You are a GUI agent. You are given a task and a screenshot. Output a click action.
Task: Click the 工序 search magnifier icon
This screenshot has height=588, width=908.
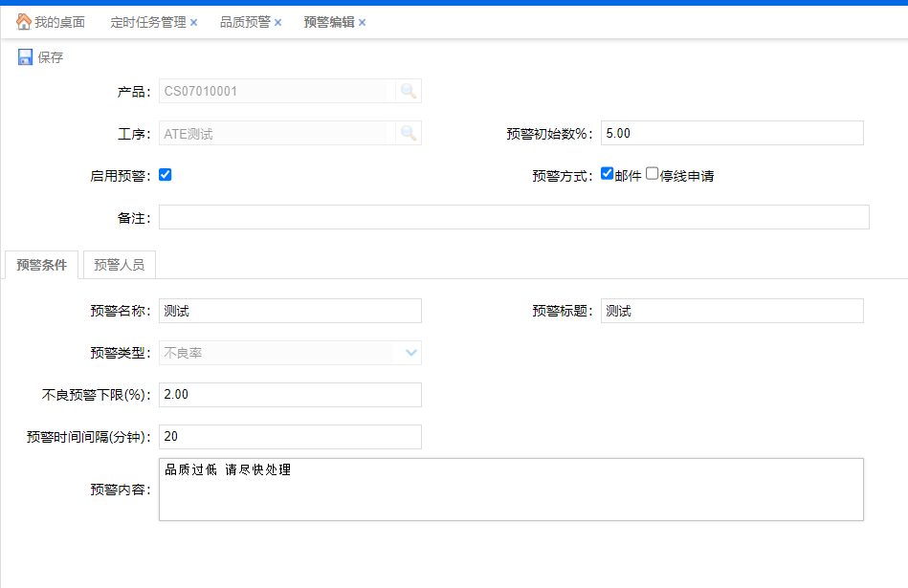(x=409, y=134)
